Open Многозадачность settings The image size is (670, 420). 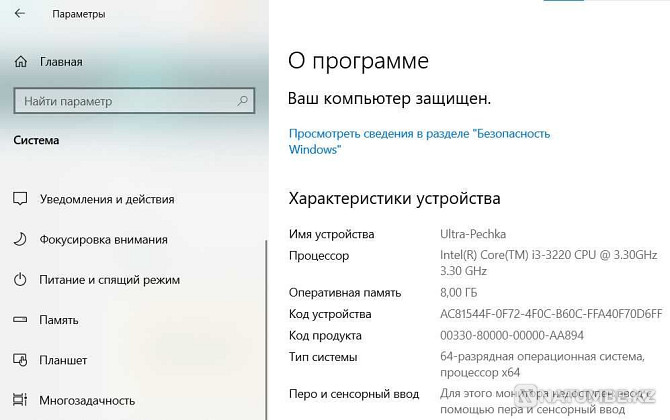tap(87, 400)
